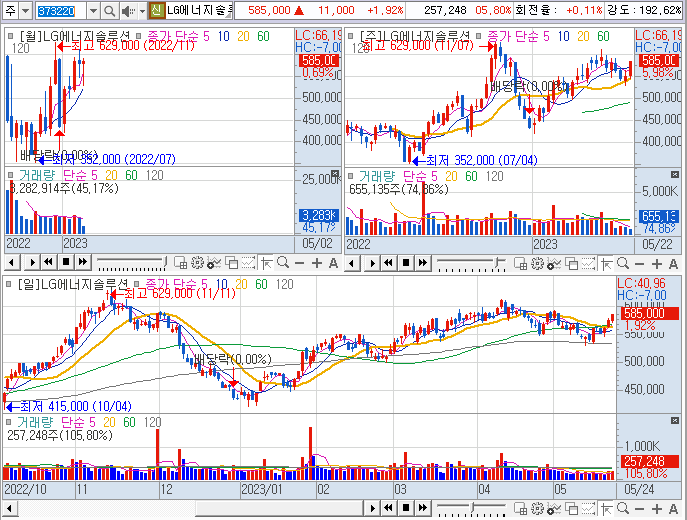Screen dimensions: 687x520
Task: Click zoom magnifier in monthly chart toolbar
Action: coord(283,263)
